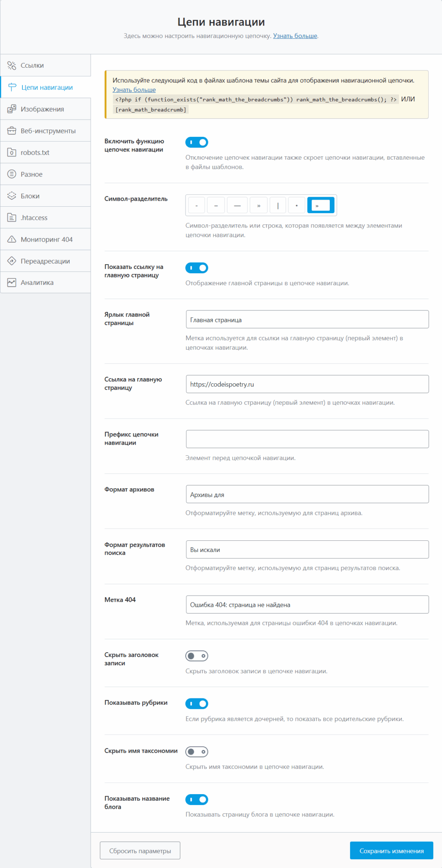Click the Мониторинг 404 warning icon
Image resolution: width=442 pixels, height=868 pixels.
pyautogui.click(x=12, y=239)
